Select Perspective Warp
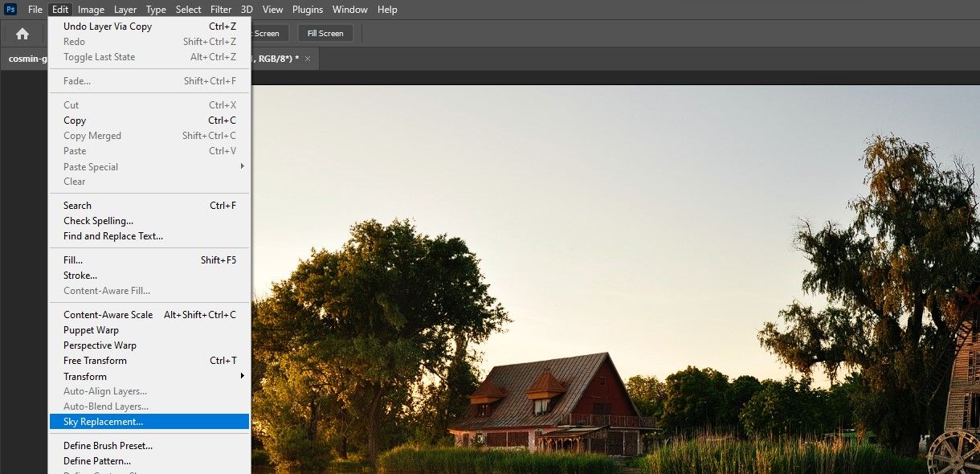Image resolution: width=980 pixels, height=474 pixels. click(x=149, y=345)
